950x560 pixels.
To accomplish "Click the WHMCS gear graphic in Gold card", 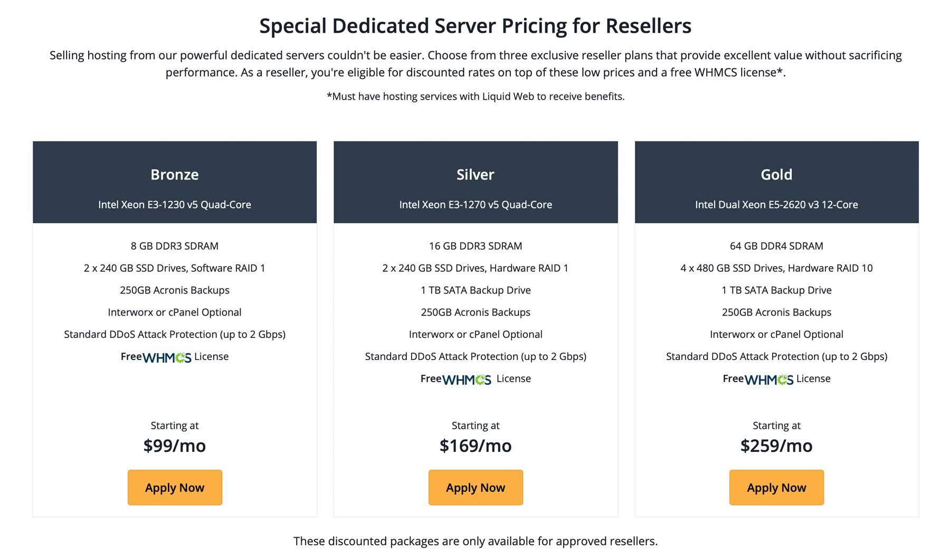I will pos(783,379).
